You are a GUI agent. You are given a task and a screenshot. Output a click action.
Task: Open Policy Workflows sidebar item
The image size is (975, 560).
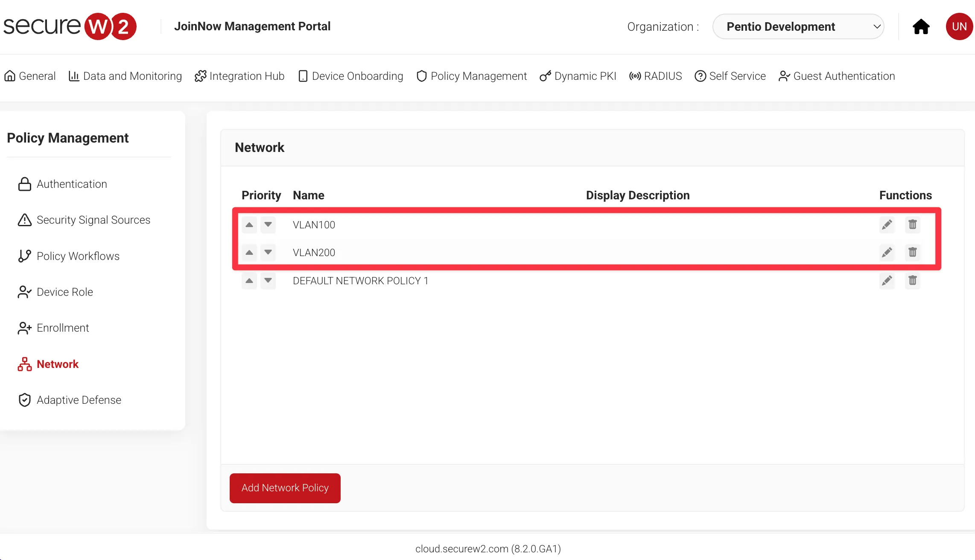coord(78,256)
